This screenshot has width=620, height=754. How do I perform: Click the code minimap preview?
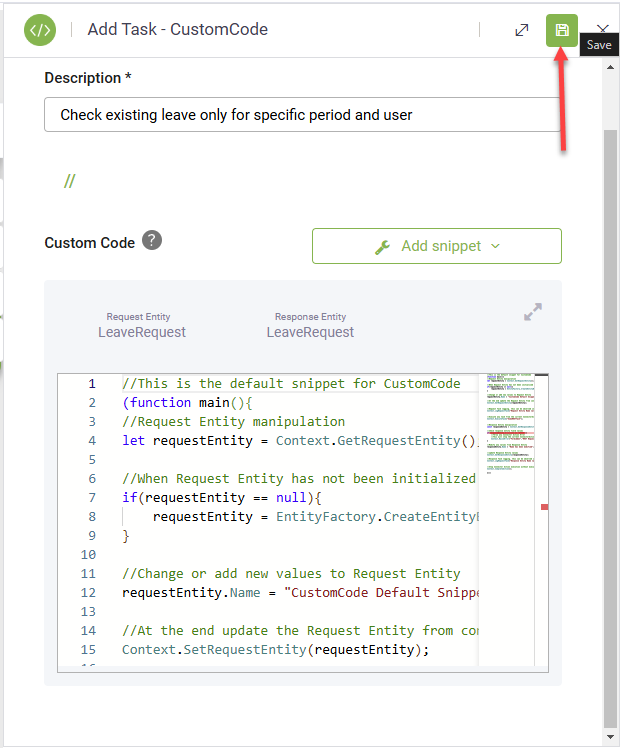pyautogui.click(x=508, y=422)
